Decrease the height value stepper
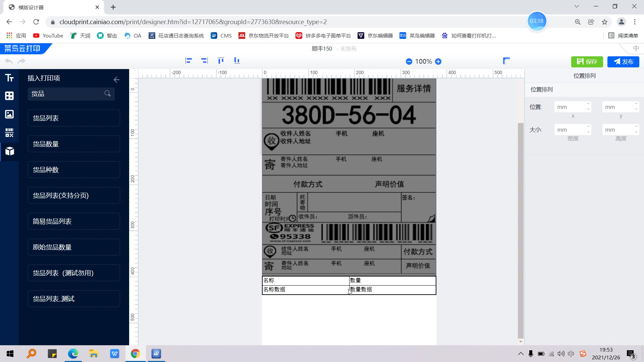 pyautogui.click(x=636, y=132)
